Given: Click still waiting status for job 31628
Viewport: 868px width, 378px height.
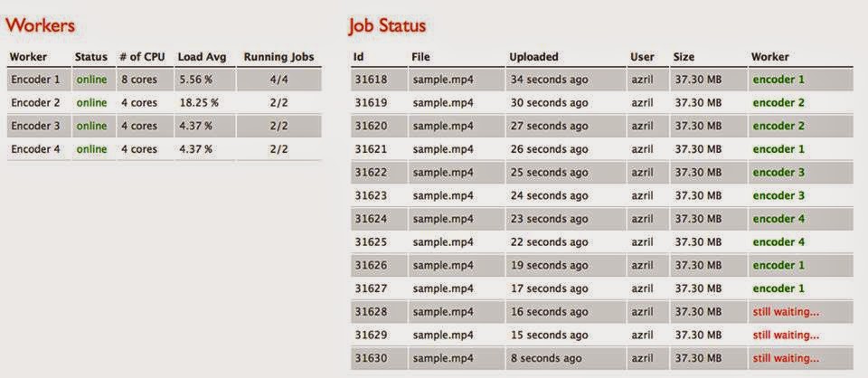Looking at the screenshot, I should (786, 312).
